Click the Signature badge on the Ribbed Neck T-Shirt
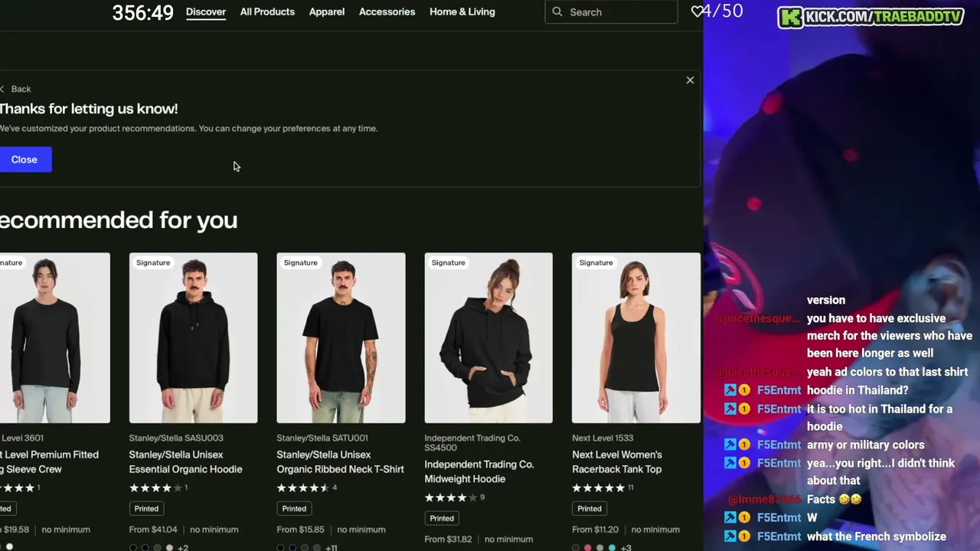This screenshot has width=980, height=551. click(x=300, y=262)
